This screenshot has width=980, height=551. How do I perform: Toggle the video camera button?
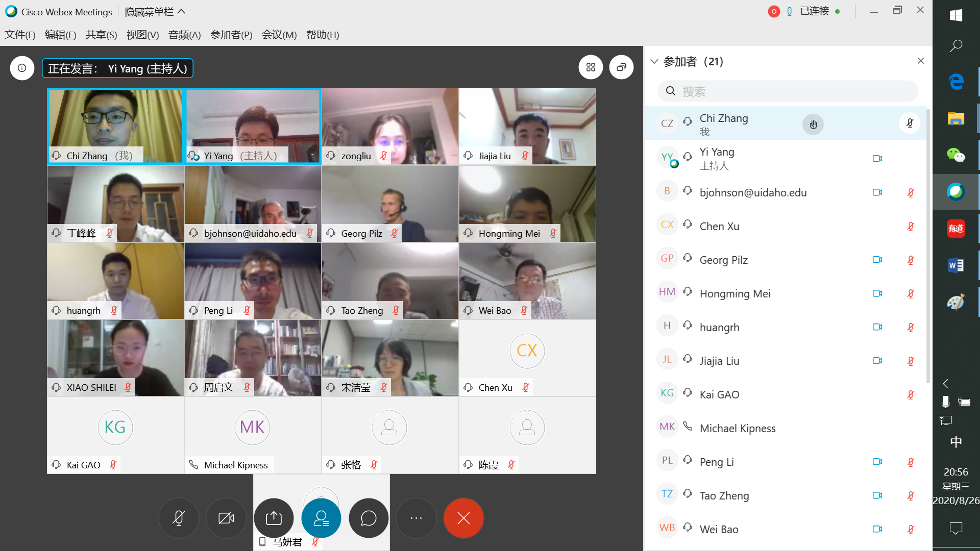pos(226,518)
